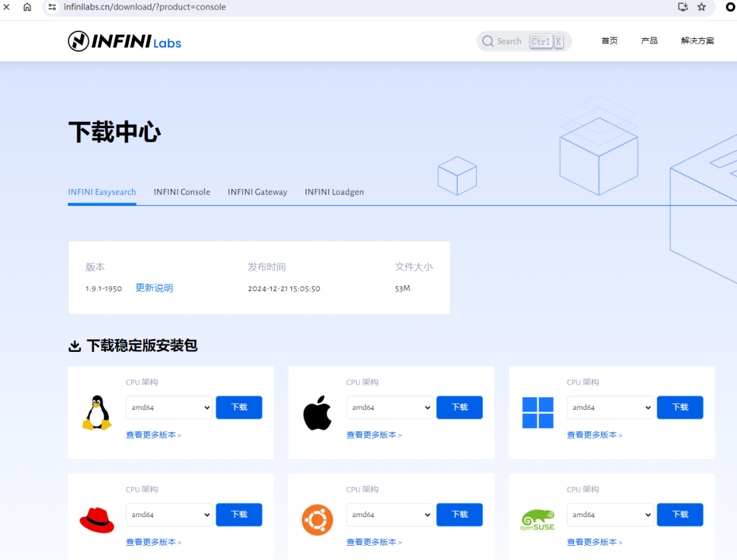Select the INFINI Easysearch tab
The width and height of the screenshot is (737, 560).
point(102,192)
